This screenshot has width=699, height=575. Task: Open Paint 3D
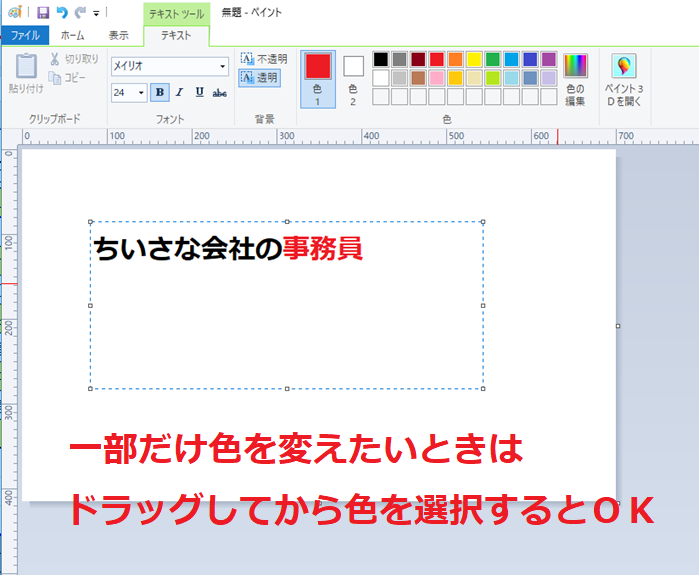tap(624, 80)
